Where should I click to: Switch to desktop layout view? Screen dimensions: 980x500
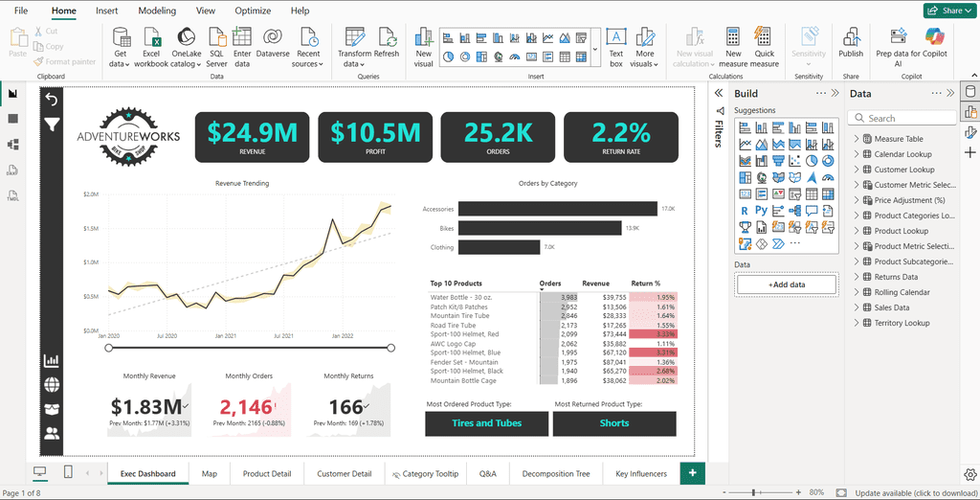[x=40, y=472]
